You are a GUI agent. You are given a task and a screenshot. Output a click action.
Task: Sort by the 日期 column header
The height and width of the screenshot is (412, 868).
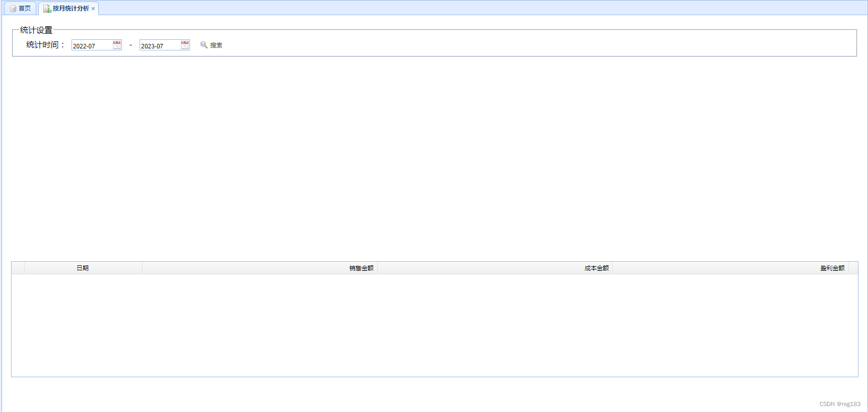tap(83, 268)
